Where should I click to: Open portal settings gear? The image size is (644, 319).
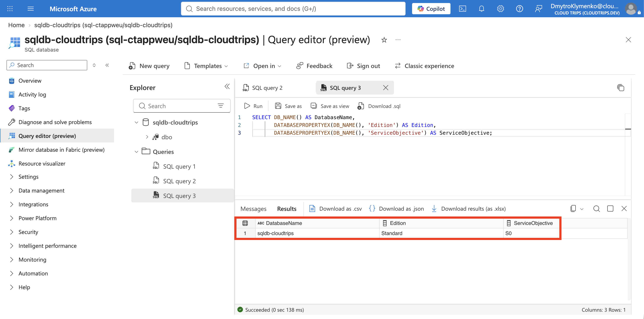pyautogui.click(x=500, y=9)
